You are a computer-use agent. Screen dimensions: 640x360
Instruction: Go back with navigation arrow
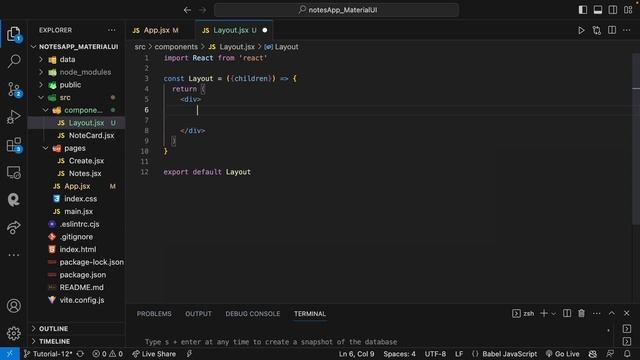point(187,10)
